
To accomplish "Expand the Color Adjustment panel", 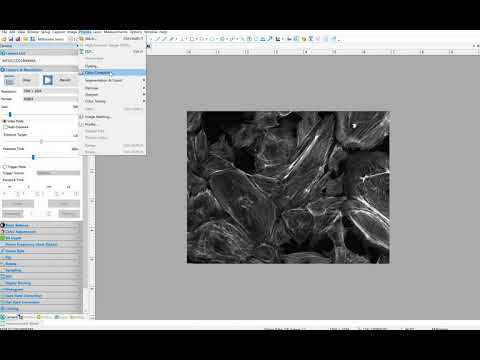I will pos(40,232).
